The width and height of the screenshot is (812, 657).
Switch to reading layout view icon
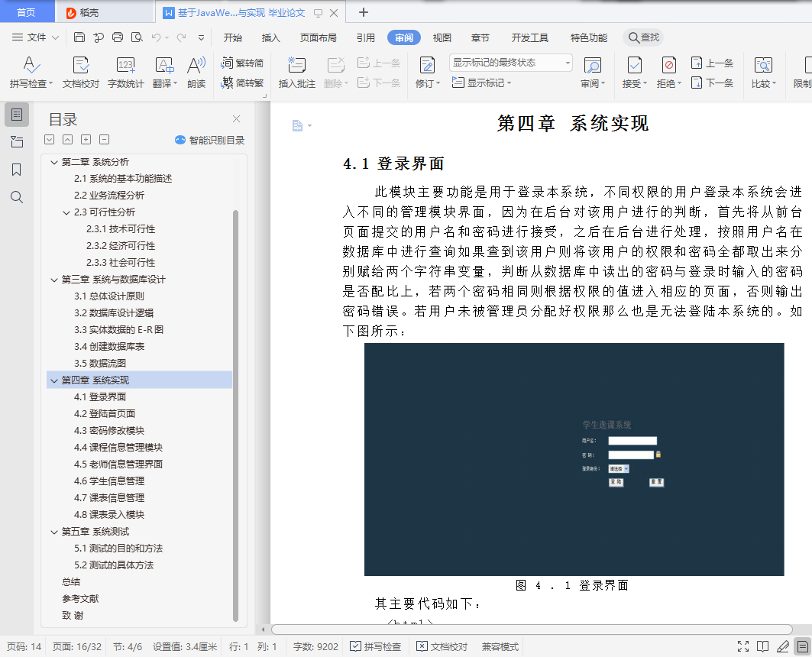click(x=762, y=646)
